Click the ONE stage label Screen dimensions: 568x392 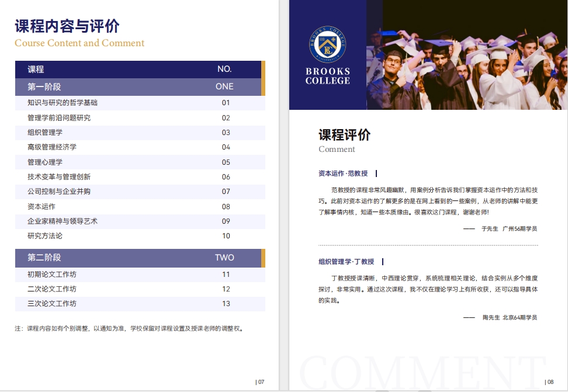click(224, 86)
